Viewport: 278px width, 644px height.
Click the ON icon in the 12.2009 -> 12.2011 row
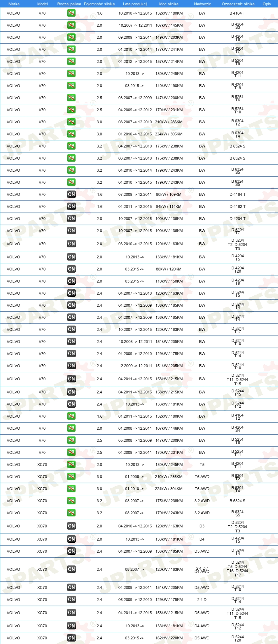pyautogui.click(x=71, y=366)
